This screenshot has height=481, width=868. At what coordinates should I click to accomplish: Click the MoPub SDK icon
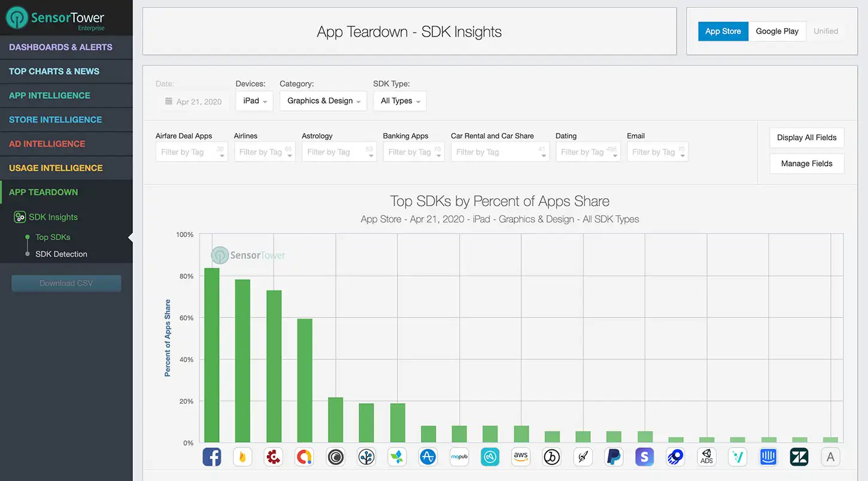point(459,457)
